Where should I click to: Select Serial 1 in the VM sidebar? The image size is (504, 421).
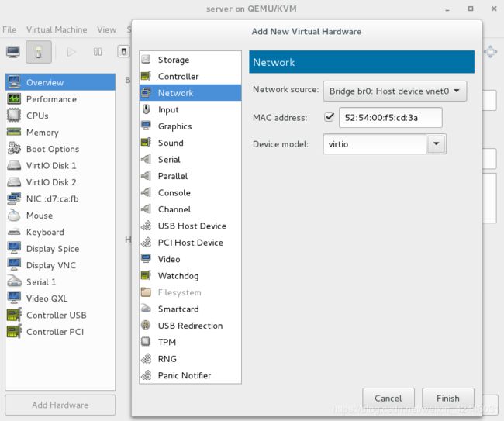60,282
